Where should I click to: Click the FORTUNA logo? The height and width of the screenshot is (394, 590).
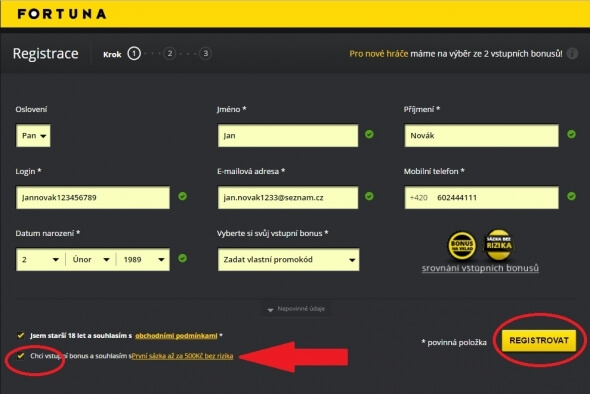point(62,14)
